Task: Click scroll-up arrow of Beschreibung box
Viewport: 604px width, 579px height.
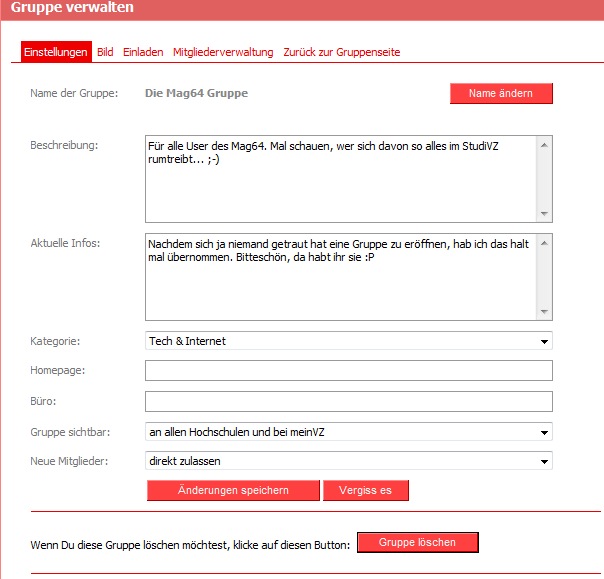Action: tap(544, 145)
